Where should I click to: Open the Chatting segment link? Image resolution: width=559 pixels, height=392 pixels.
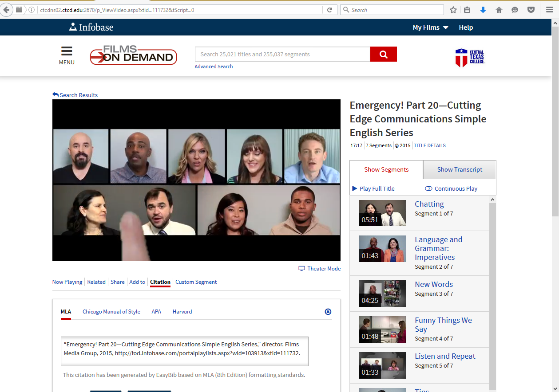click(x=429, y=204)
